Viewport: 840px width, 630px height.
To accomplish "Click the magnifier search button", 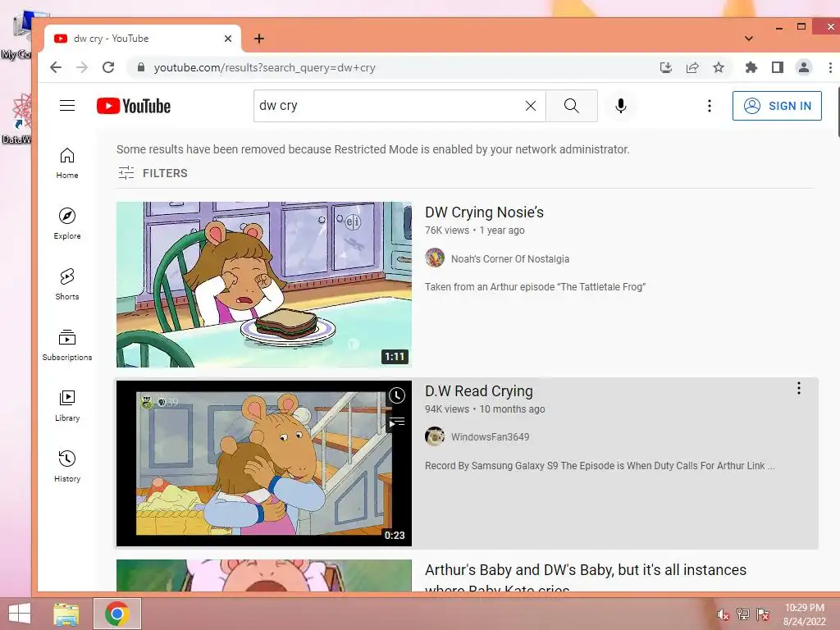I will point(572,106).
